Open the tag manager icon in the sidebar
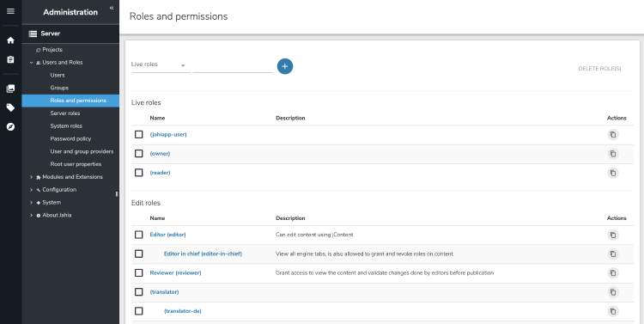Image resolution: width=644 pixels, height=324 pixels. pos(10,107)
